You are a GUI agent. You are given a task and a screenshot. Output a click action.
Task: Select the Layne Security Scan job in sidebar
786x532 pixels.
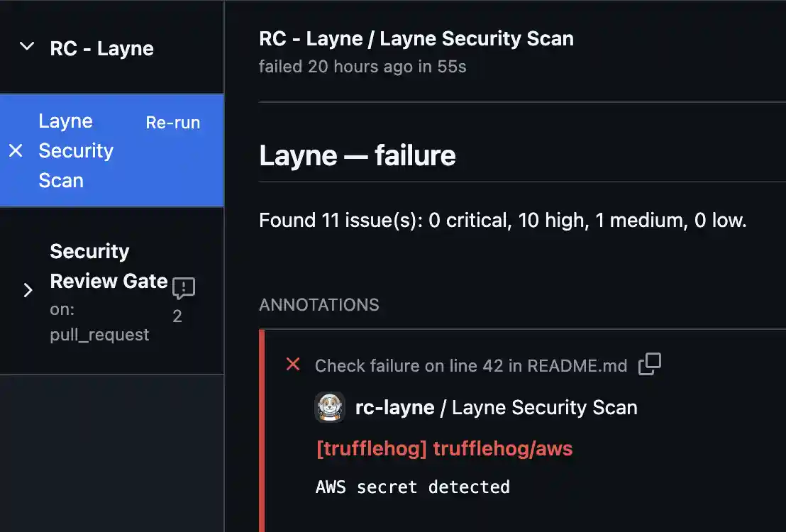76,150
